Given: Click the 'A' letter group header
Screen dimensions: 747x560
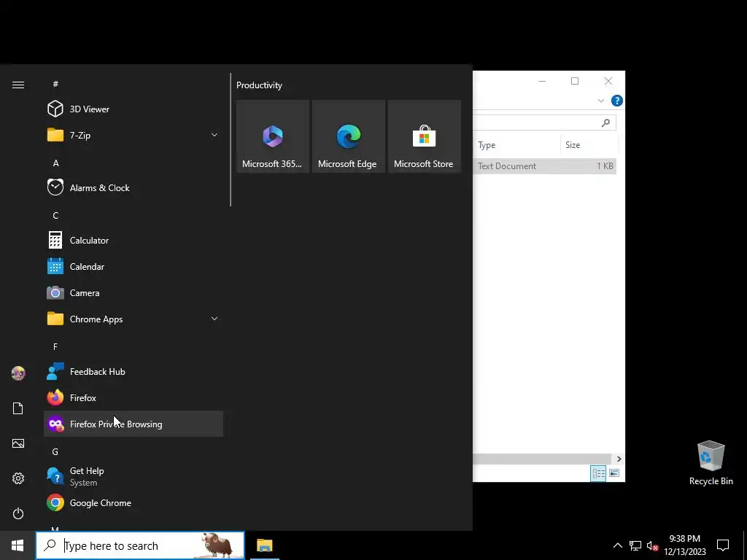Looking at the screenshot, I should point(55,163).
